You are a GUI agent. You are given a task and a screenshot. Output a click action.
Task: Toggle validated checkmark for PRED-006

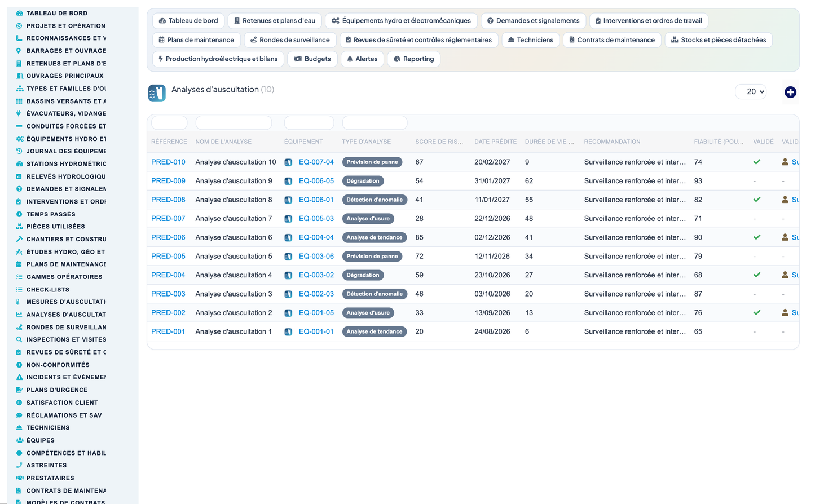click(x=757, y=237)
